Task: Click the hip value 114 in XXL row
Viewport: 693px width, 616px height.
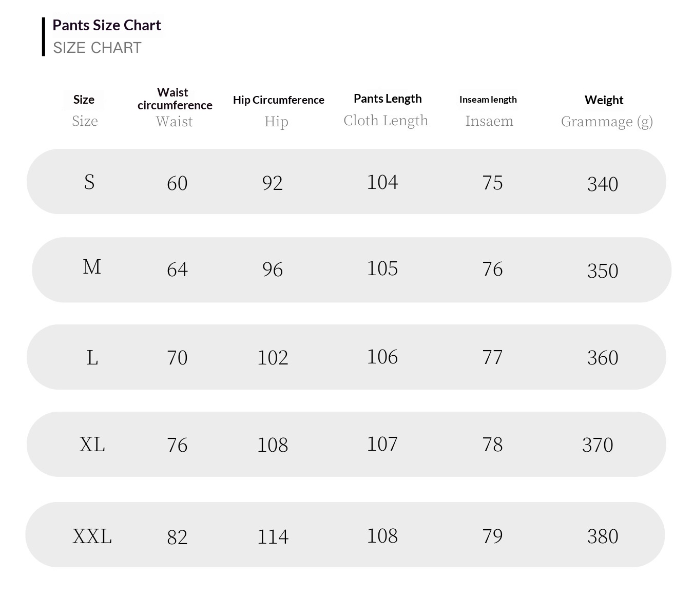Action: pos(273,537)
